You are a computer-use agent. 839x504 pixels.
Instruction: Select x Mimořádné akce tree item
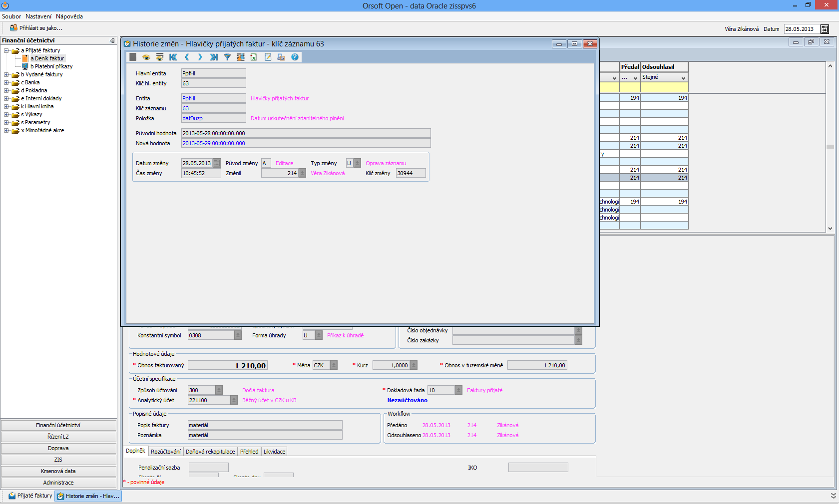pyautogui.click(x=42, y=130)
